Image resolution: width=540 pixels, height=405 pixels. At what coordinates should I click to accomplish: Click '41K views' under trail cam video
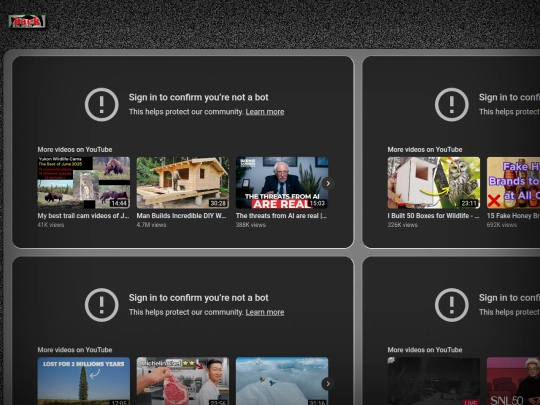point(51,225)
